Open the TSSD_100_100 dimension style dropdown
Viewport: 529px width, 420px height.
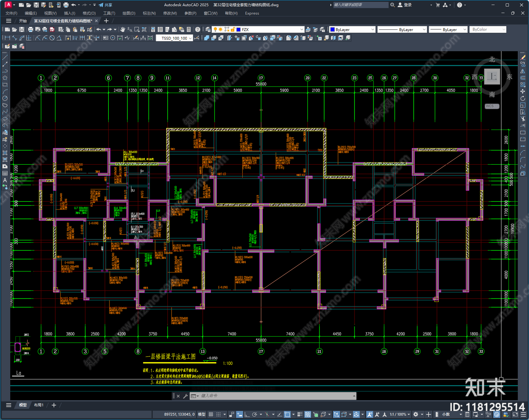[x=190, y=38]
